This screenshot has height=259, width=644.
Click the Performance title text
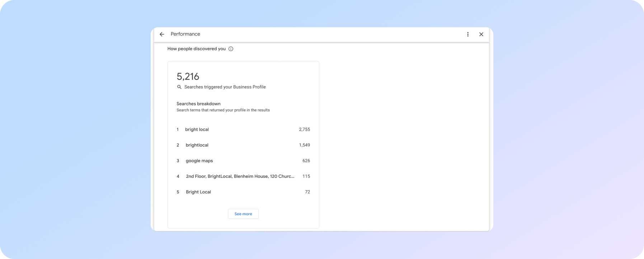[185, 34]
